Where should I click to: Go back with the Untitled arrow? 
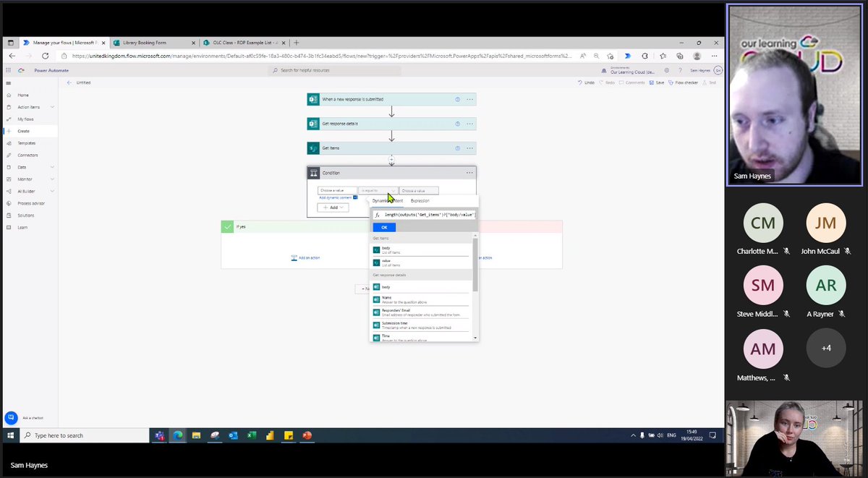click(69, 82)
